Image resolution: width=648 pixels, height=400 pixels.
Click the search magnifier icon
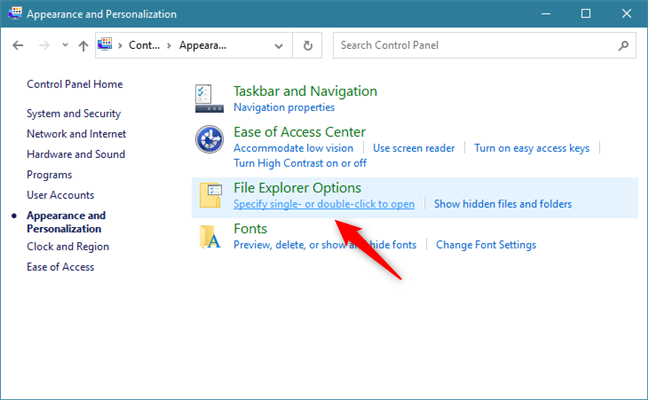click(624, 45)
